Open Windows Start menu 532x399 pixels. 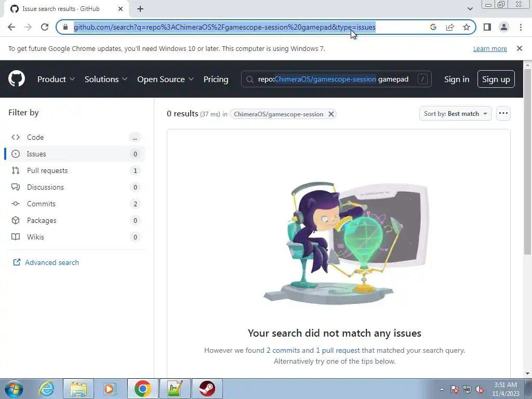(14, 389)
